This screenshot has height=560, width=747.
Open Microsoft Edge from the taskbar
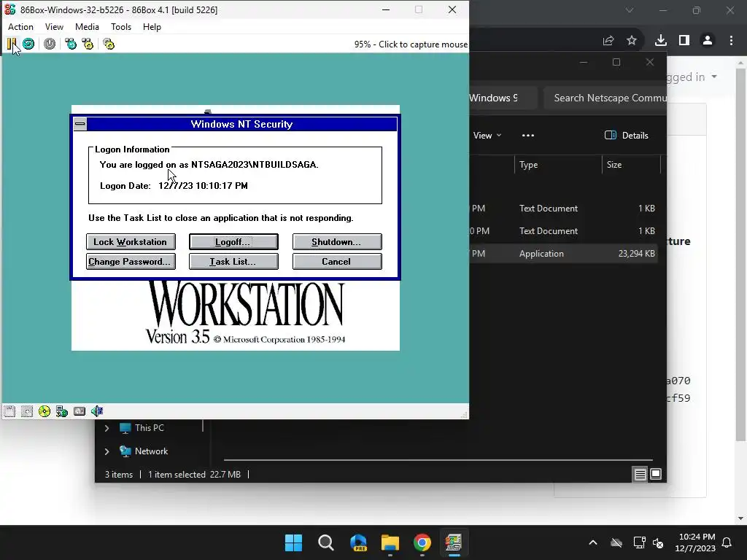358,542
